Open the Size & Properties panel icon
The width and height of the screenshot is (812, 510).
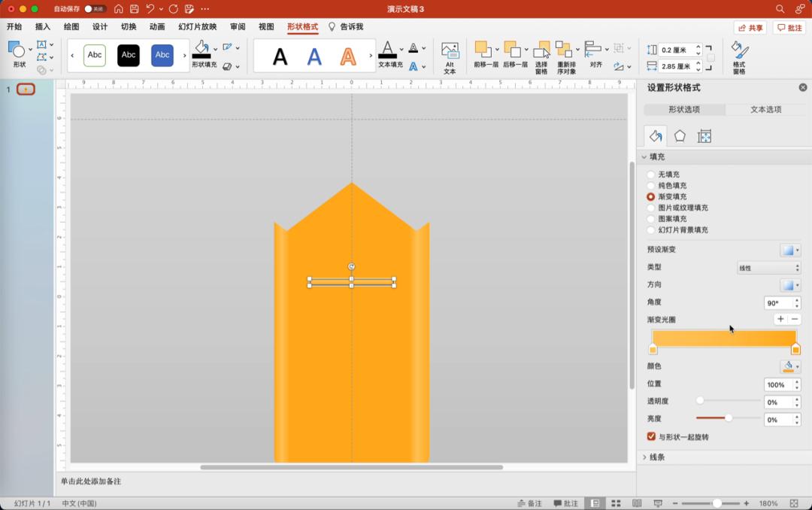click(x=704, y=136)
